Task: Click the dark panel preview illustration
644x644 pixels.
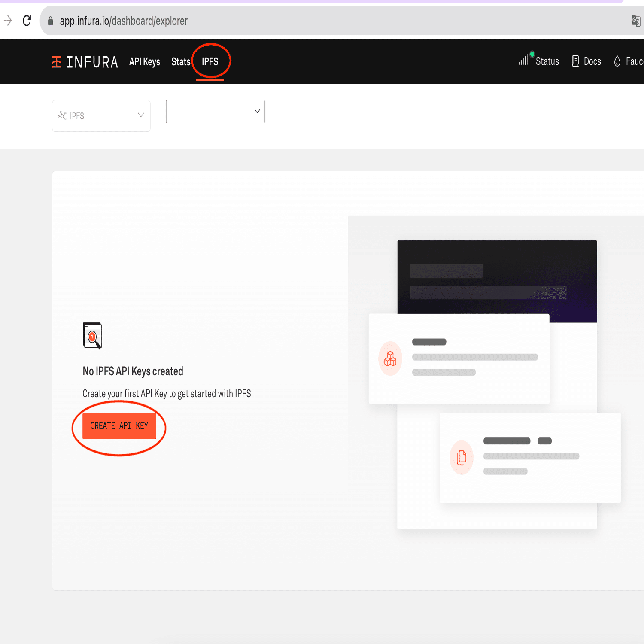Action: (497, 281)
